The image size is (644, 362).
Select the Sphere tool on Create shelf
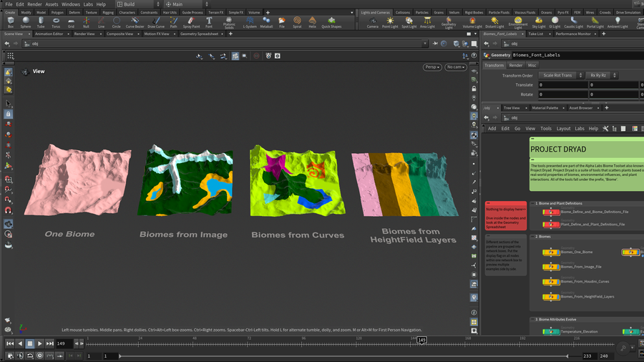(26, 21)
